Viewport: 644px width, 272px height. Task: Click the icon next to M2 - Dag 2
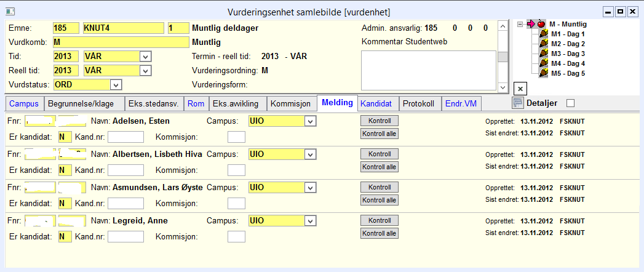click(x=544, y=44)
